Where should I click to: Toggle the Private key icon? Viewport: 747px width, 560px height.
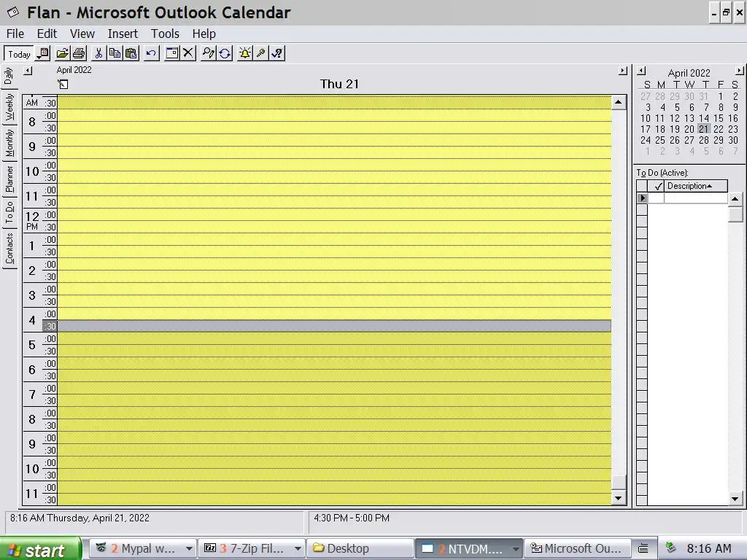[x=261, y=54]
